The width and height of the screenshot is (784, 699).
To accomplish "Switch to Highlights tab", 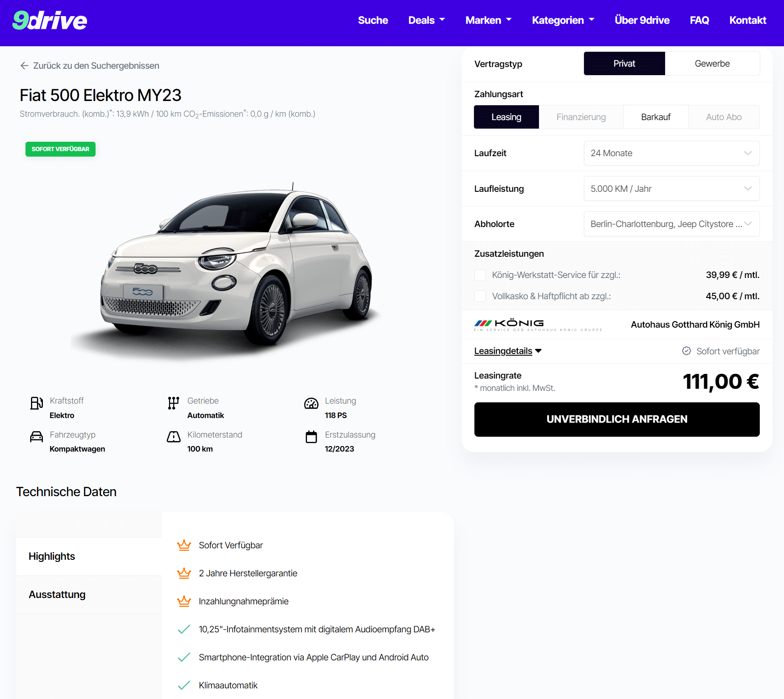I will (x=89, y=556).
